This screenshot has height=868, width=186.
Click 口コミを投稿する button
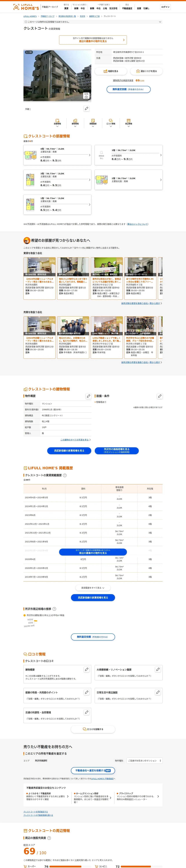pos(93,729)
